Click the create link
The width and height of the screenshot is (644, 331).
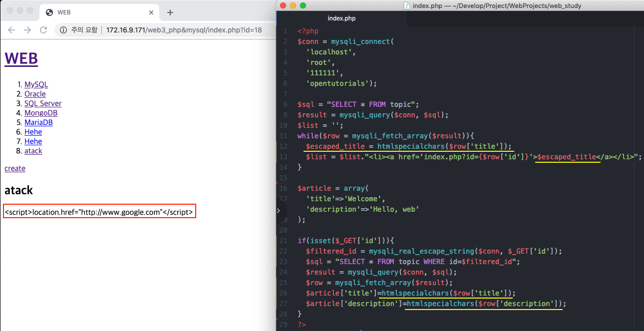click(15, 168)
